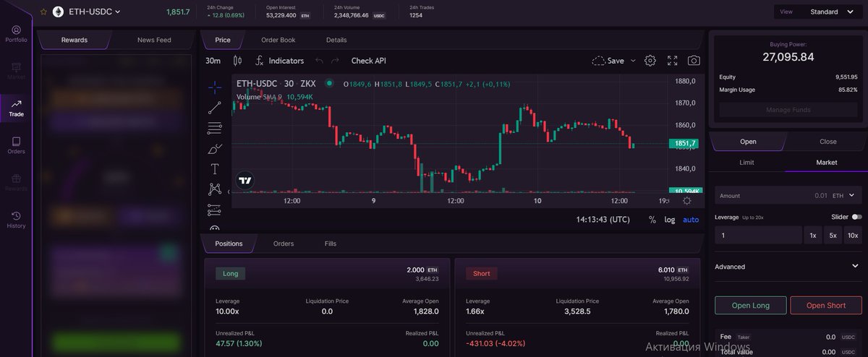The image size is (868, 357).
Task: Select the Trade sidebar icon
Action: (16, 108)
